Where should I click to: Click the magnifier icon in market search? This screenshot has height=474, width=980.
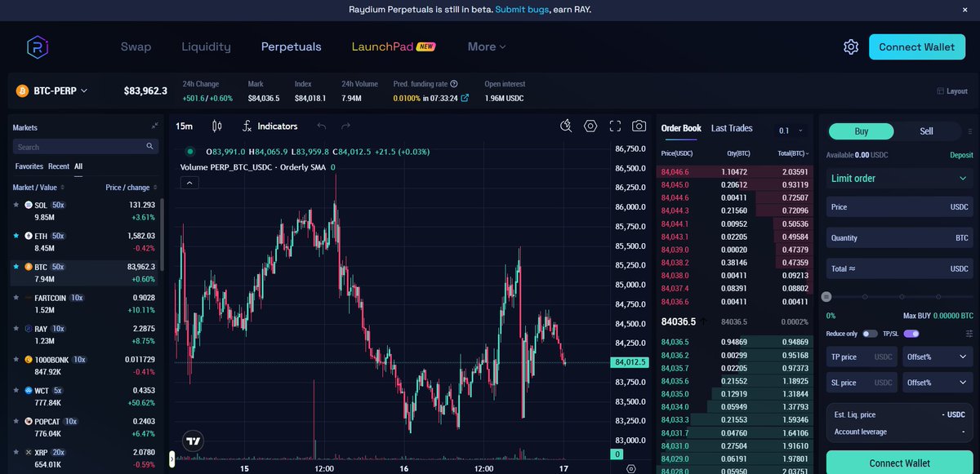(x=150, y=147)
